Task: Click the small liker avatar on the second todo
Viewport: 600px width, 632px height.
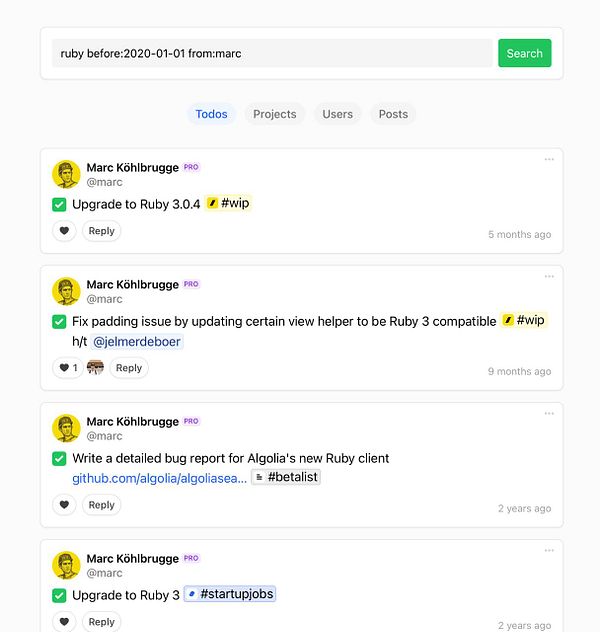Action: 96,368
